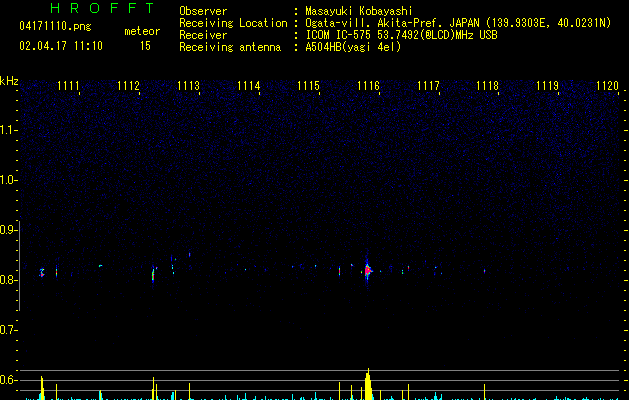
Task: Click the Receiver field label
Action: (203, 35)
